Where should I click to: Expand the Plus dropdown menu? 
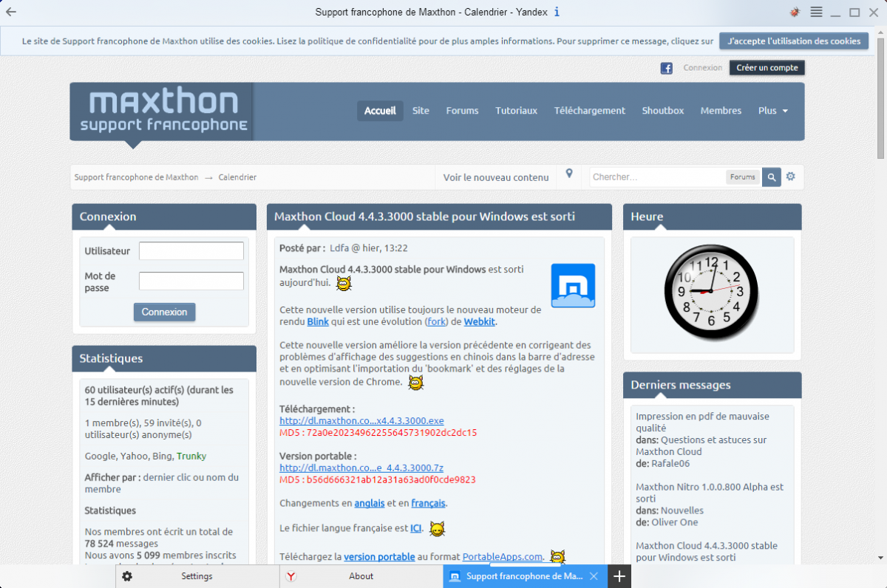773,111
